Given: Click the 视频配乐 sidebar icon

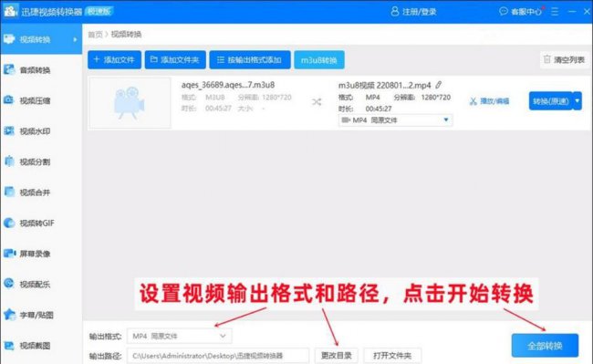Looking at the screenshot, I should pos(9,284).
